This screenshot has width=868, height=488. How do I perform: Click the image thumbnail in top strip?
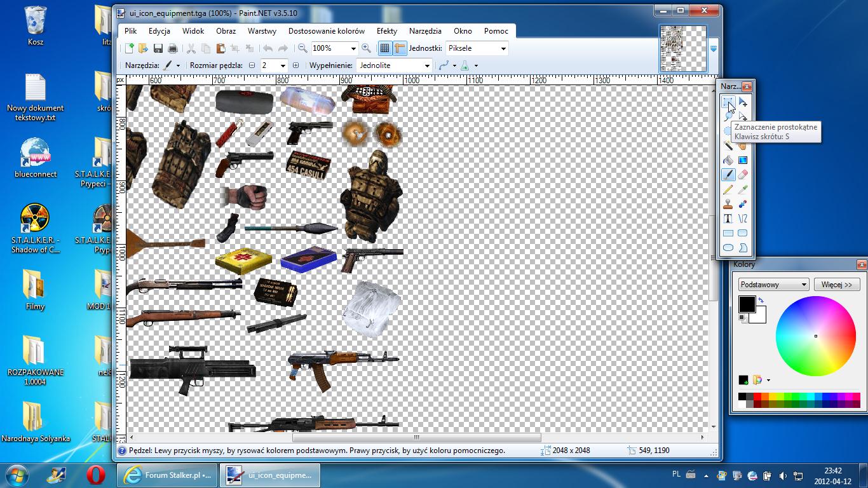point(683,49)
